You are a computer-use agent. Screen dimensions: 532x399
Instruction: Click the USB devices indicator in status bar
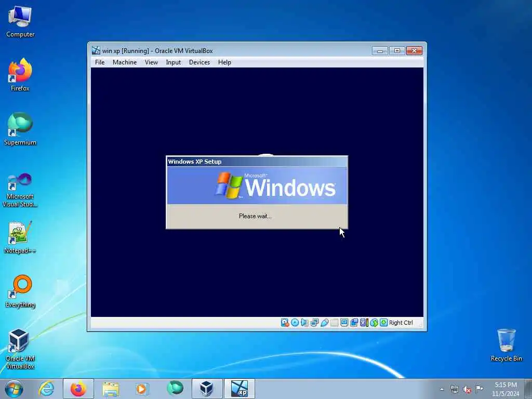[324, 323]
